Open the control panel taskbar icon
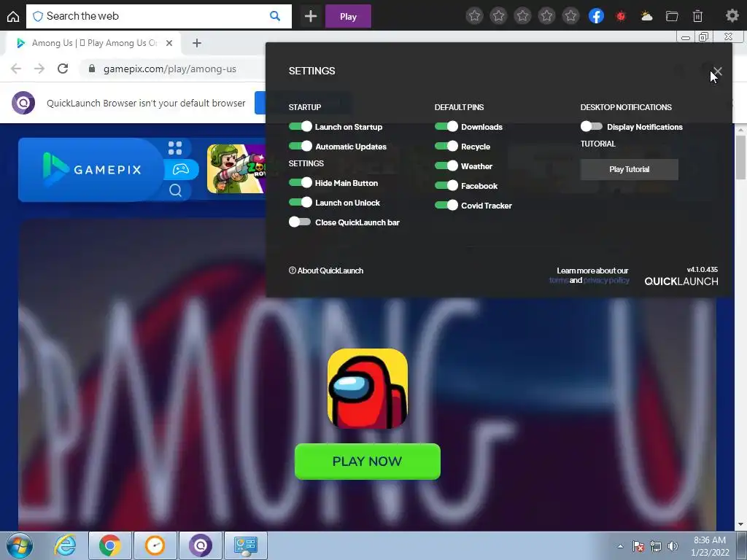 coord(246,545)
